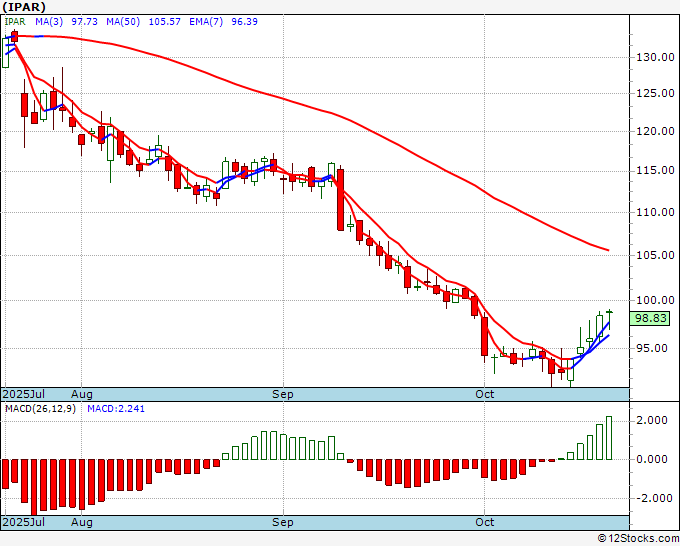Click the 110.00 price axis label
The image size is (680, 546).
pyautogui.click(x=655, y=212)
